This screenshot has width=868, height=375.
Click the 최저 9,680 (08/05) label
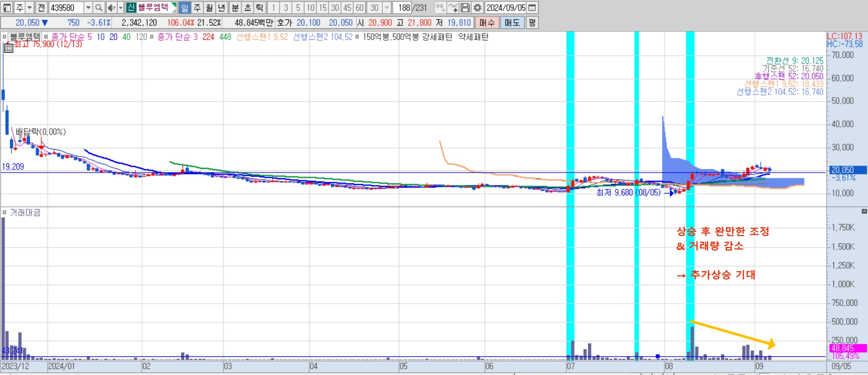[x=628, y=192]
